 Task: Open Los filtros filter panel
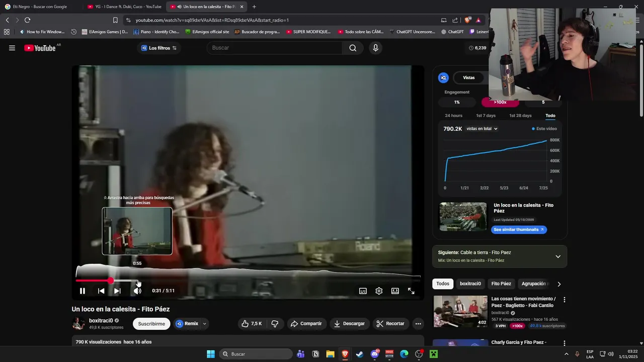point(159,48)
